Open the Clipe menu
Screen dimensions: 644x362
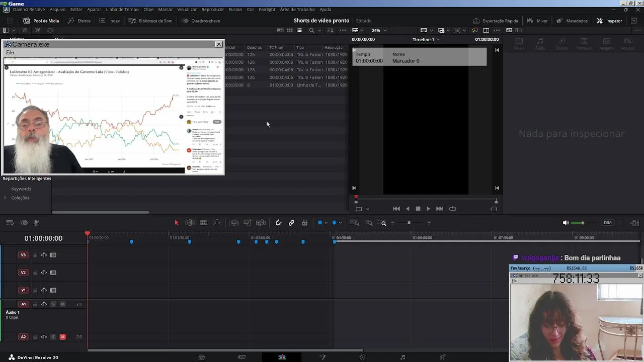tap(148, 10)
